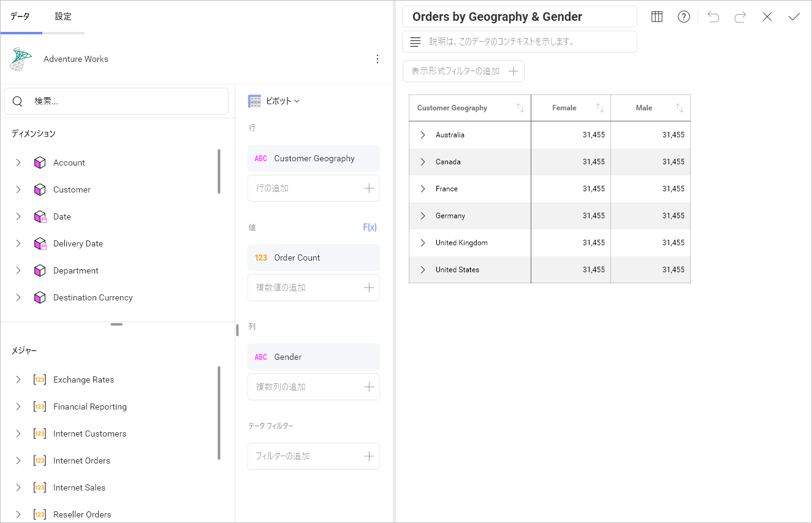Click the pivot chart type icon
Screen dimensions: 812x523
(255, 101)
